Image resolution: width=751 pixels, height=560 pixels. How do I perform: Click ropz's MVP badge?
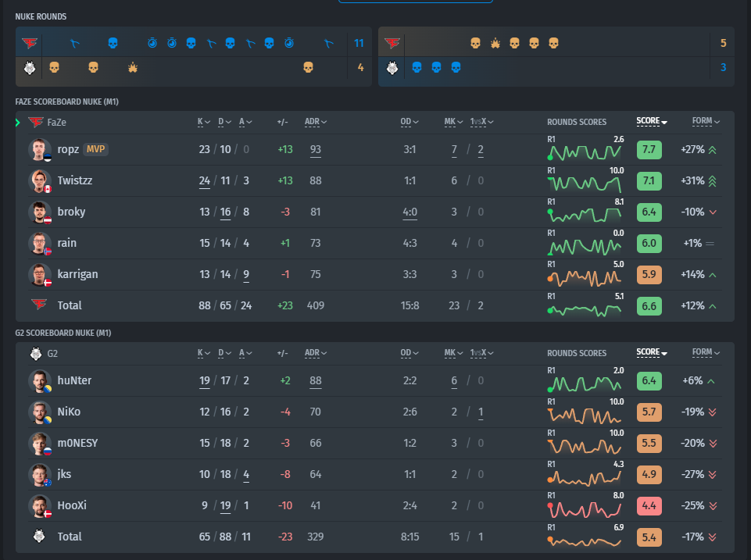96,149
